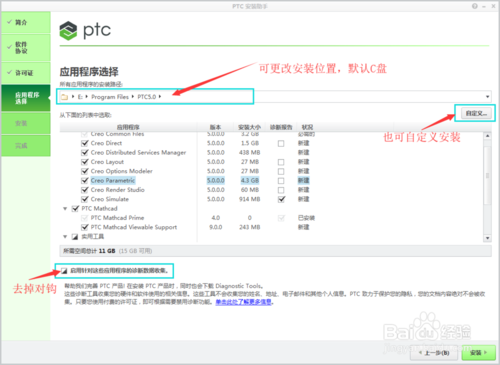The height and width of the screenshot is (365, 500).
Task: Toggle the Creo Direct checkbox
Action: (x=85, y=143)
